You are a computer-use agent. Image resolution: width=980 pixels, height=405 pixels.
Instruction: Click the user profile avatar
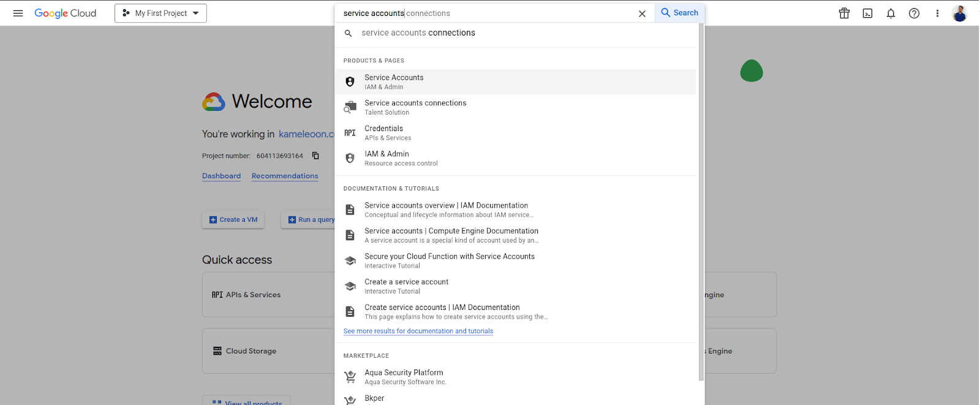pyautogui.click(x=959, y=13)
